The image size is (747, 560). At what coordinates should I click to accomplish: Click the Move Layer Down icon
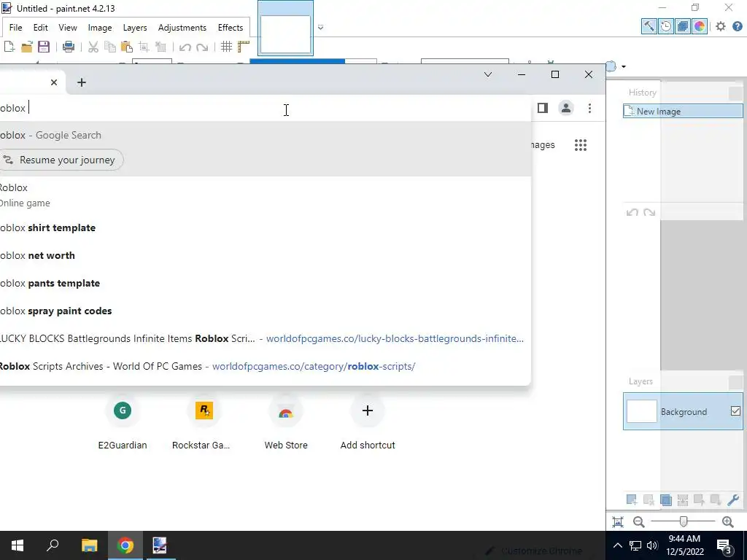coord(716,499)
